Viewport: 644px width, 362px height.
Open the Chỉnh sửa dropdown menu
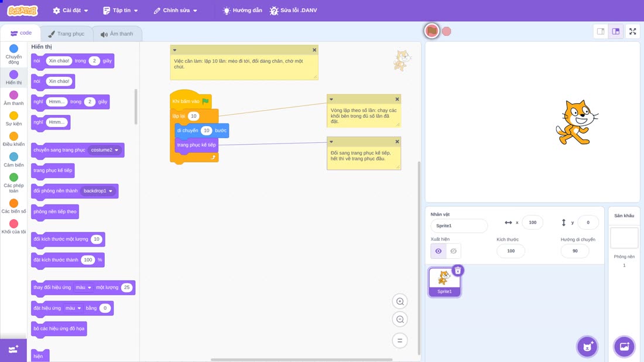tap(176, 11)
